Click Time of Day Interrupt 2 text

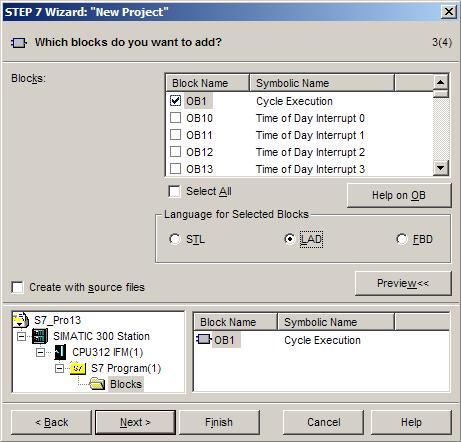pos(310,152)
